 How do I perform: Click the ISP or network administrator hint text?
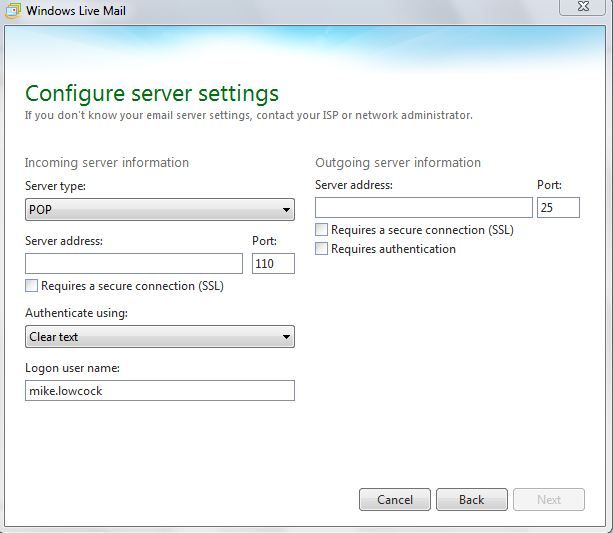pyautogui.click(x=249, y=115)
